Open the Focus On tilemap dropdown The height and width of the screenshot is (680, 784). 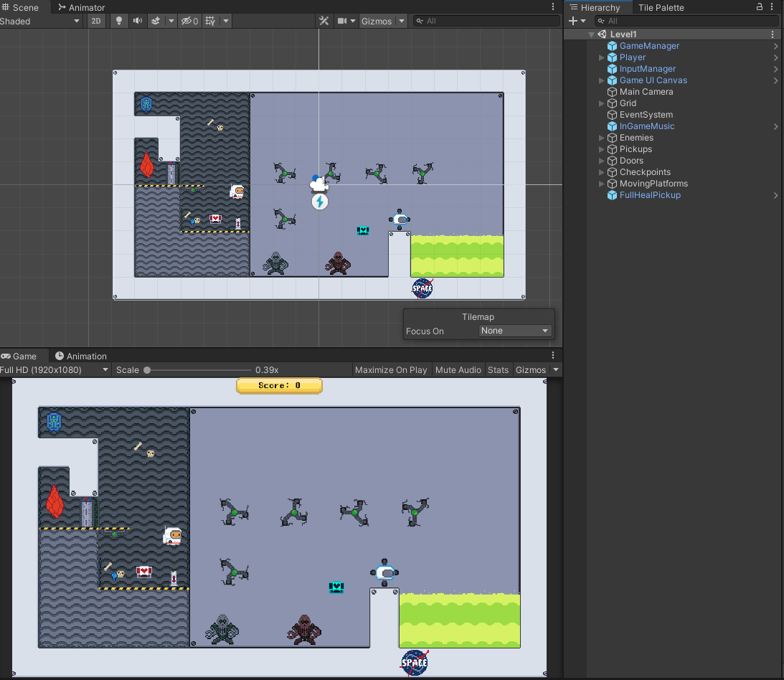(x=515, y=331)
